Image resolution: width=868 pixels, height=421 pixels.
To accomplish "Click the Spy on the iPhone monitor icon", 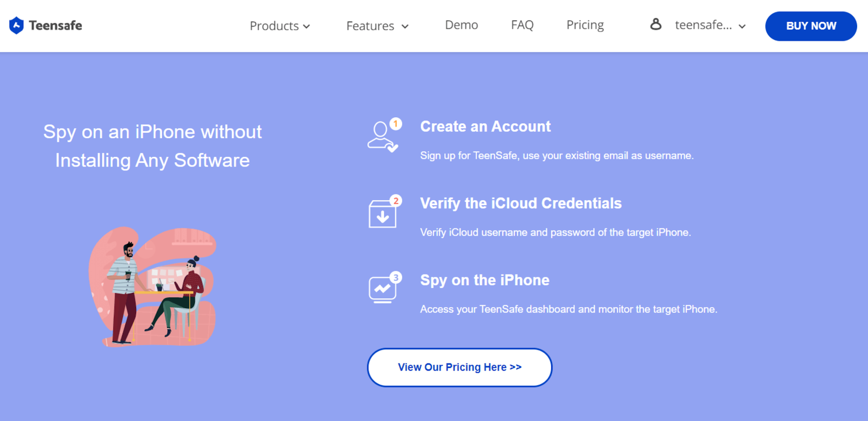I will [x=385, y=288].
